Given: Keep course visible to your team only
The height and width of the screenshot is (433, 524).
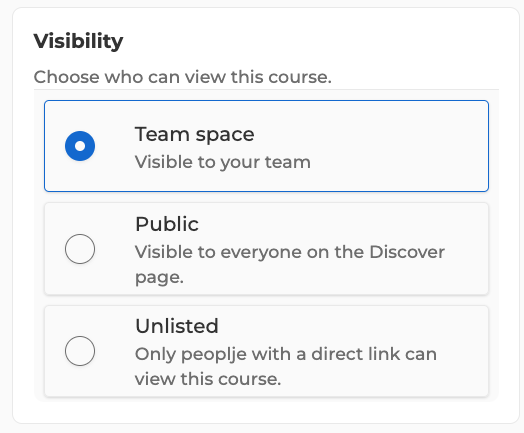Looking at the screenshot, I should tap(80, 146).
